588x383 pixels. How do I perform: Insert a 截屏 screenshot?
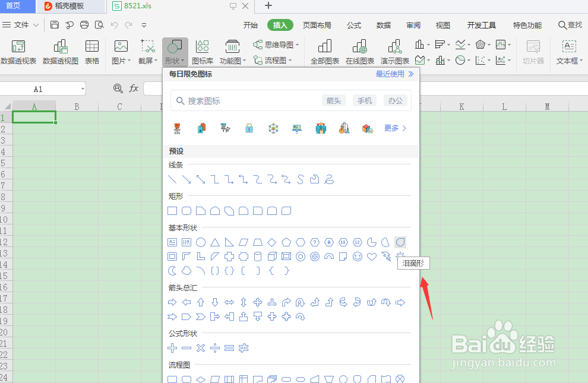point(147,52)
